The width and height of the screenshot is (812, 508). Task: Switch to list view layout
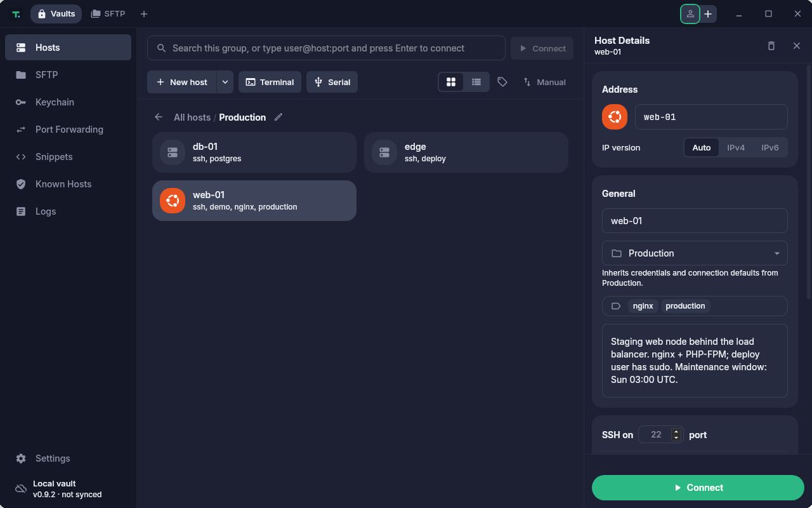476,82
